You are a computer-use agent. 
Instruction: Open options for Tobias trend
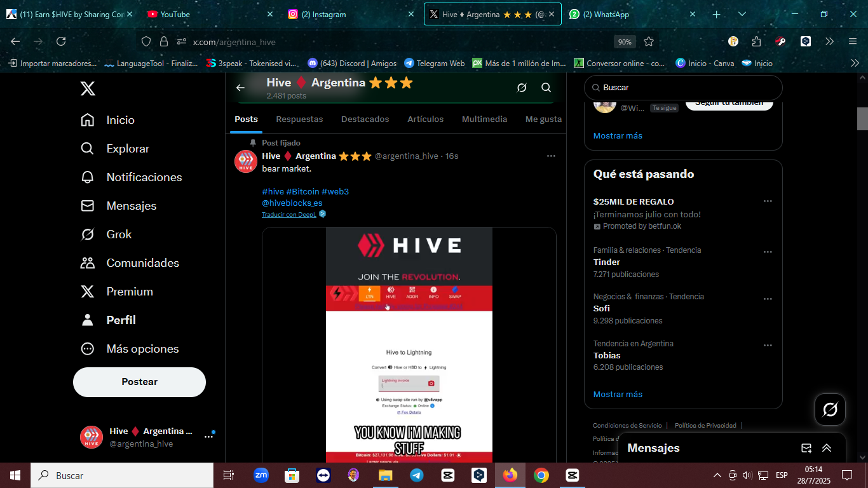click(x=768, y=346)
